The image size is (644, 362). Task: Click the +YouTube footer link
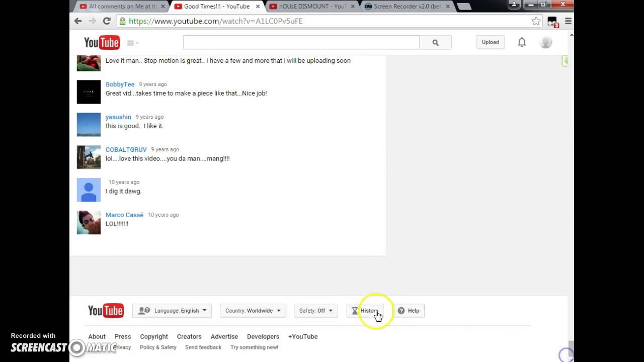pyautogui.click(x=303, y=337)
